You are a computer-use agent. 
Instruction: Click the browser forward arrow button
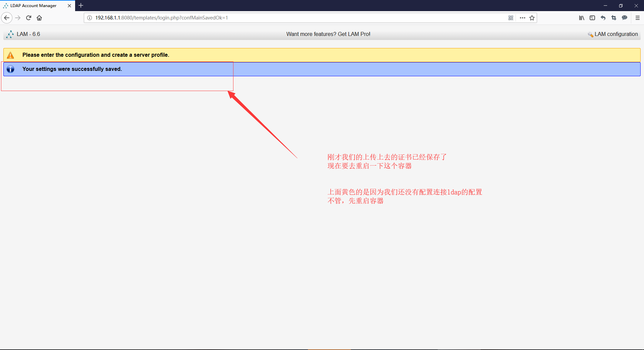click(18, 18)
